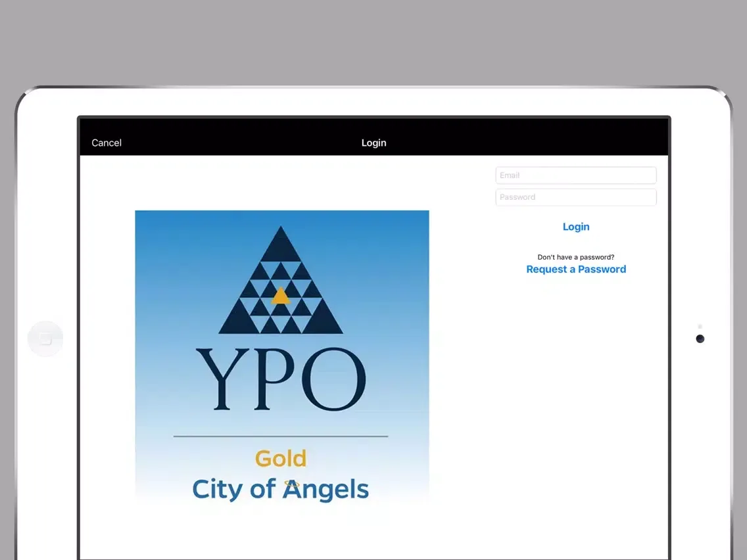The image size is (747, 560).
Task: Tap the iPad home button
Action: pos(45,338)
